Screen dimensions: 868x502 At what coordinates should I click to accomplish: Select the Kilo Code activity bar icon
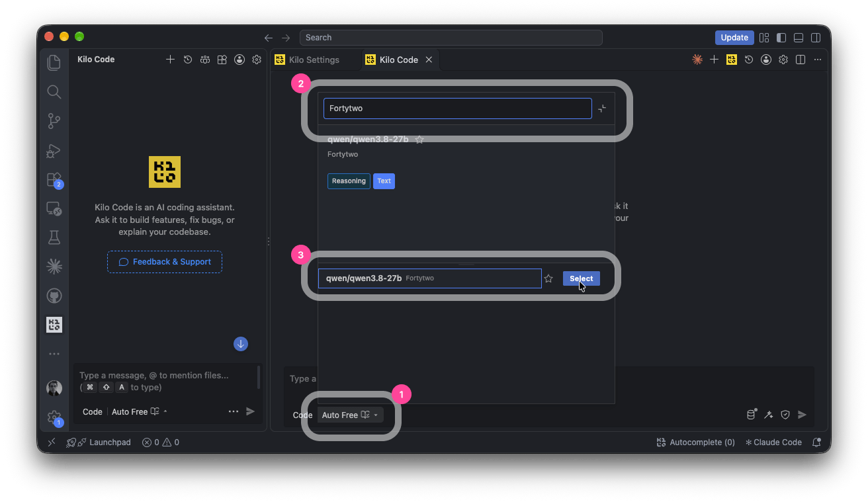(54, 324)
